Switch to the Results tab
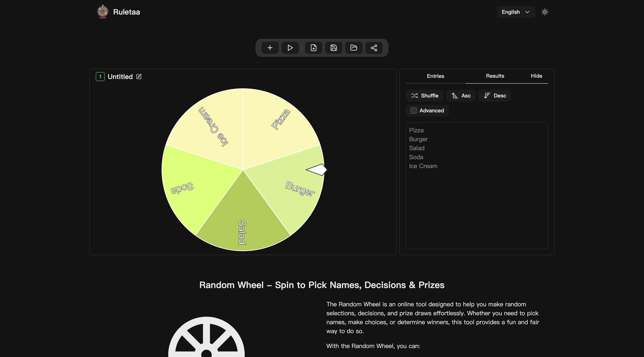Viewport: 644px width, 357px height. pos(495,76)
